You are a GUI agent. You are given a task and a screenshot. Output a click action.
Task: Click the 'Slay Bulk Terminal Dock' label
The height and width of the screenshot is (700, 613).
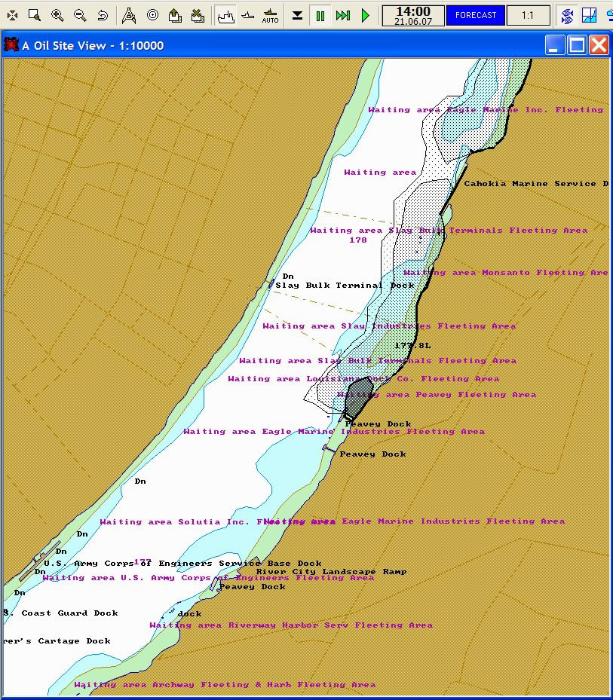(x=345, y=286)
